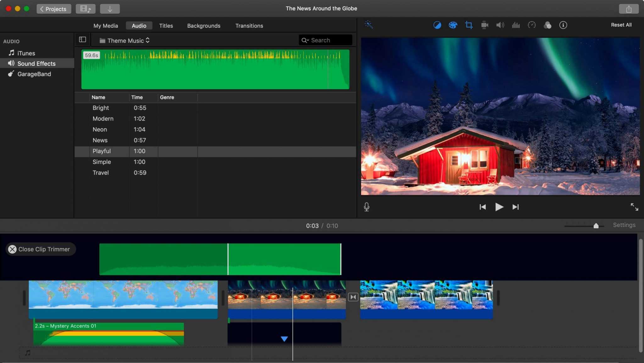Select the Simple theme track
Viewport: 644px width, 363px height.
point(215,162)
